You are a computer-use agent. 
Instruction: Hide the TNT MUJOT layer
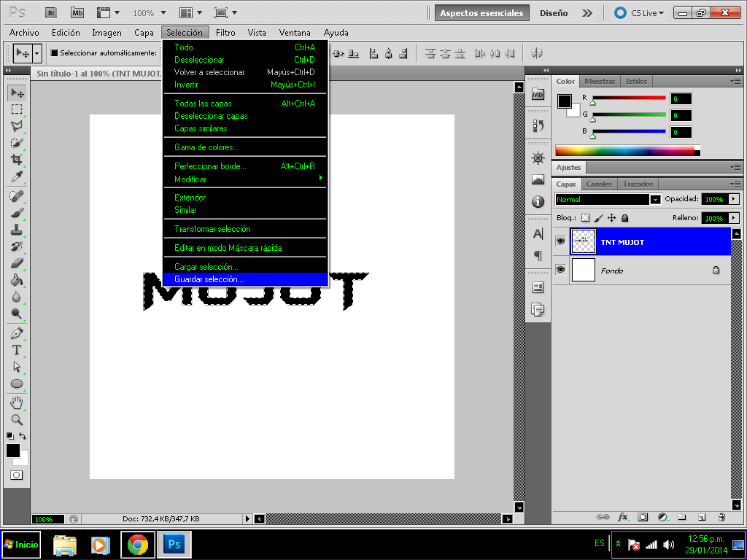tap(560, 241)
